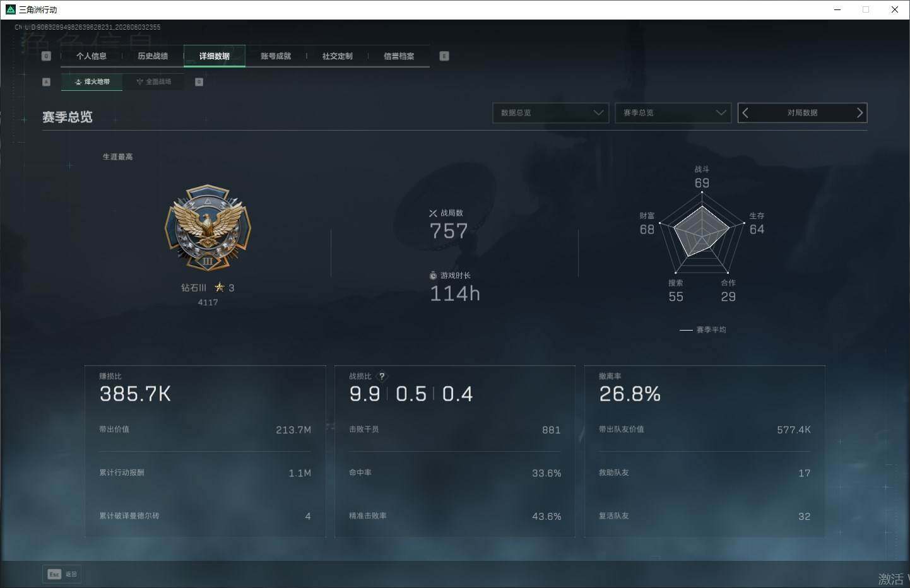Open the 战损比 question mark help
This screenshot has width=910, height=588.
pyautogui.click(x=382, y=376)
